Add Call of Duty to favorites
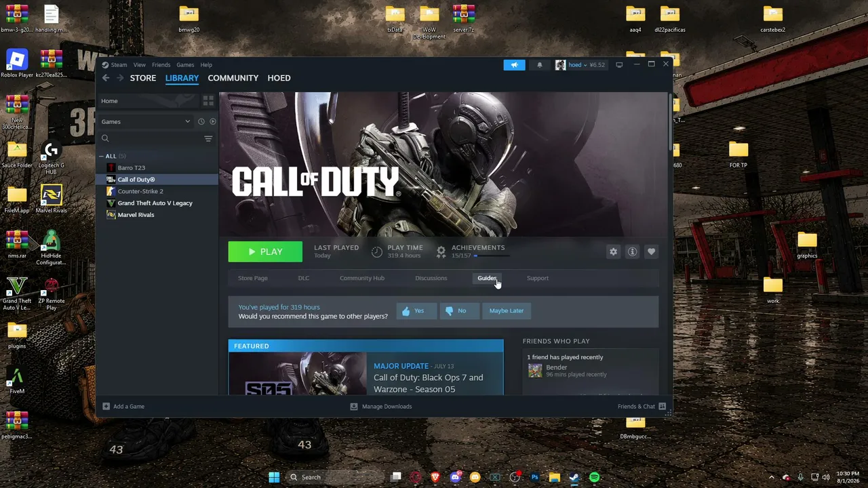Image resolution: width=868 pixels, height=488 pixels. [x=651, y=251]
